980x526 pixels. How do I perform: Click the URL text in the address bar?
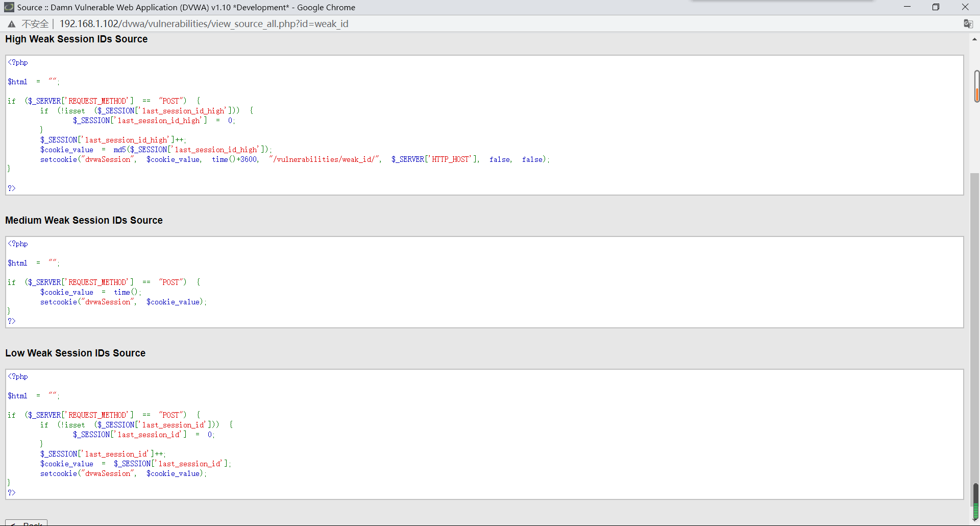pos(204,24)
